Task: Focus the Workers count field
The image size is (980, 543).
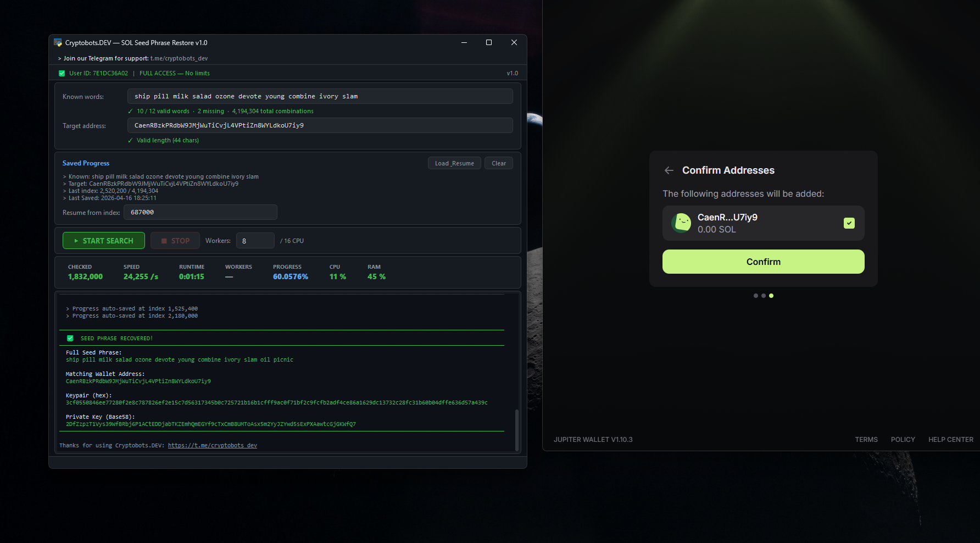Action: click(x=255, y=241)
